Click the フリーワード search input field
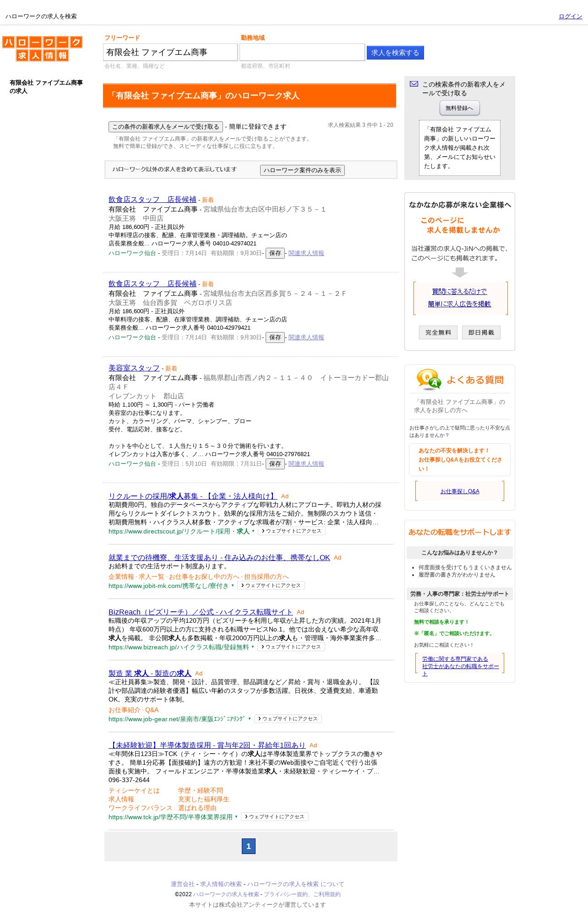 point(170,52)
